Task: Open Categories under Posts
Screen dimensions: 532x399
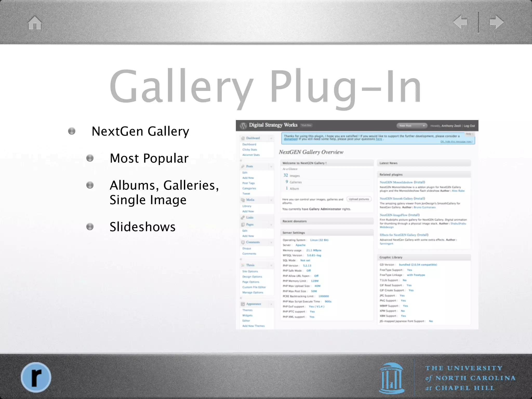Action: click(249, 188)
